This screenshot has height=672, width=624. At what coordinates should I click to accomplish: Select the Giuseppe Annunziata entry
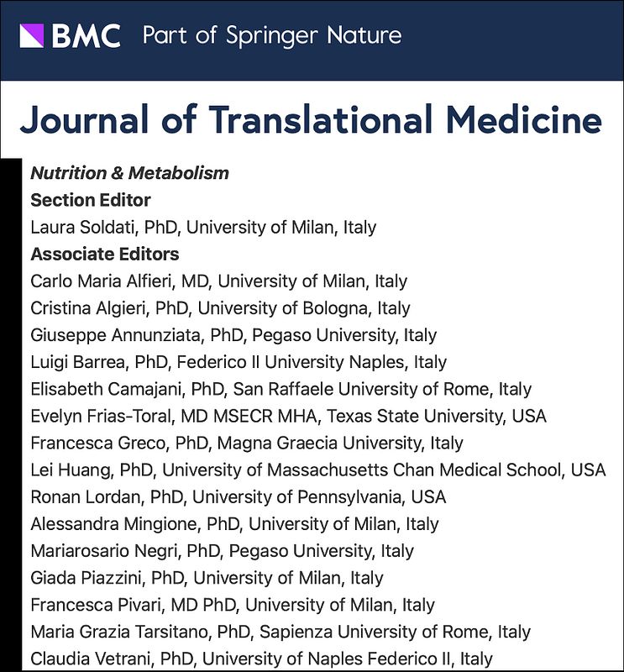point(233,334)
